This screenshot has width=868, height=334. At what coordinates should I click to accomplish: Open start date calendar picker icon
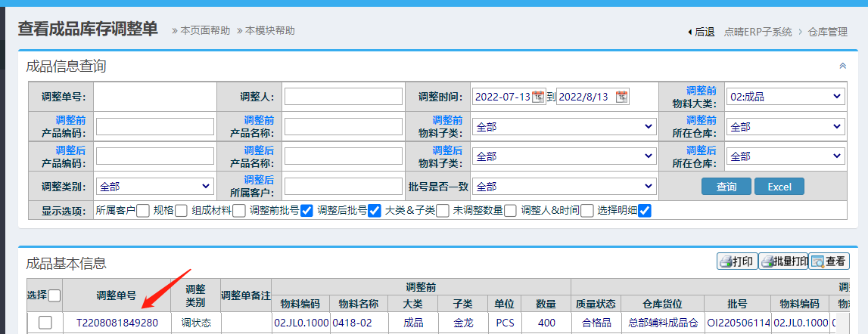[538, 97]
